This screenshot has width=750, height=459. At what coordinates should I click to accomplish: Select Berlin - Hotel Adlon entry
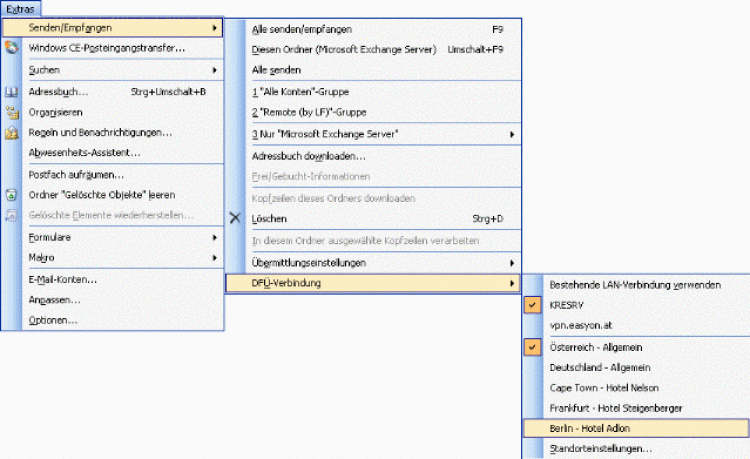[590, 428]
